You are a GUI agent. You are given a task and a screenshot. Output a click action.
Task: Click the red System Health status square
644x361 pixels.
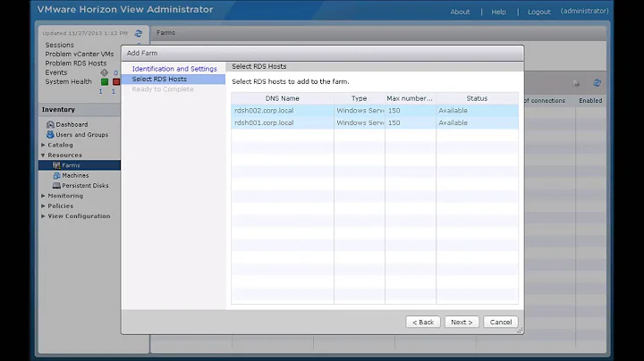[x=116, y=81]
